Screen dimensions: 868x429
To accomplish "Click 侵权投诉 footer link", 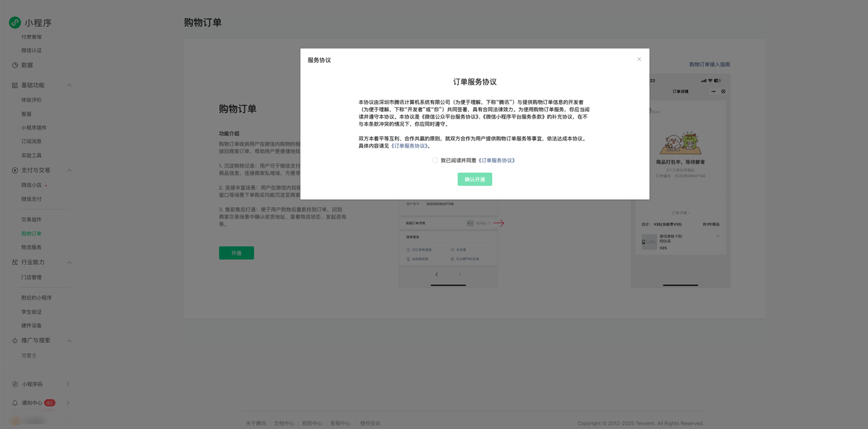I will click(x=370, y=423).
